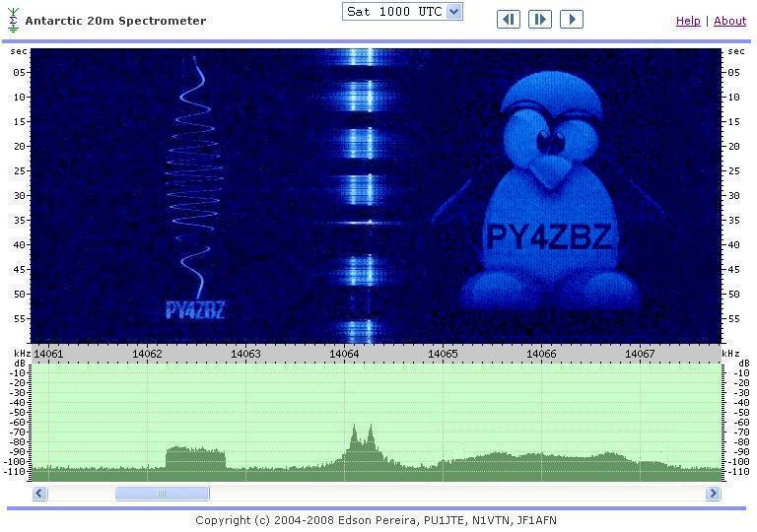The height and width of the screenshot is (532, 757).
Task: Click the copyright text at the bottom
Action: point(377,520)
